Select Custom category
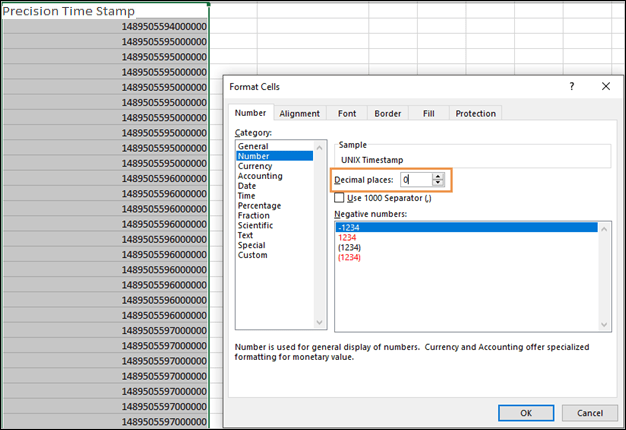Viewport: 626px width, 430px height. [275, 255]
